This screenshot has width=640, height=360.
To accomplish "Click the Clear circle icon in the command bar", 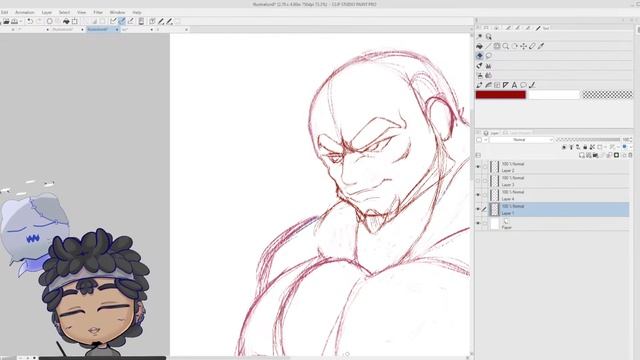I will pos(49,21).
